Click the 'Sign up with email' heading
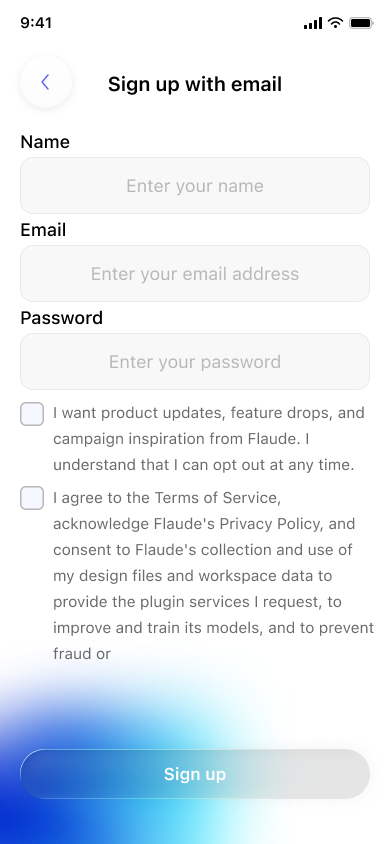 coord(195,85)
